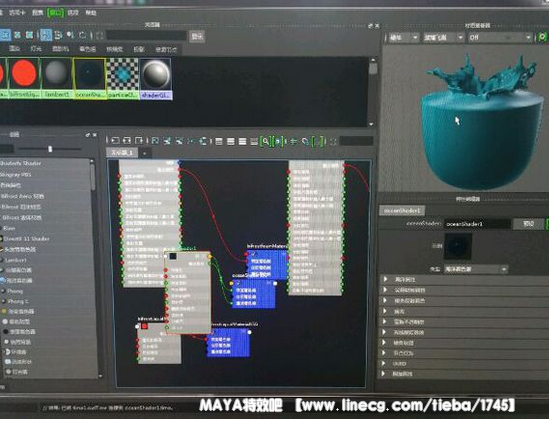Set nodes to connected mode using second lines icon
This screenshot has width=549, height=422.
231,141
